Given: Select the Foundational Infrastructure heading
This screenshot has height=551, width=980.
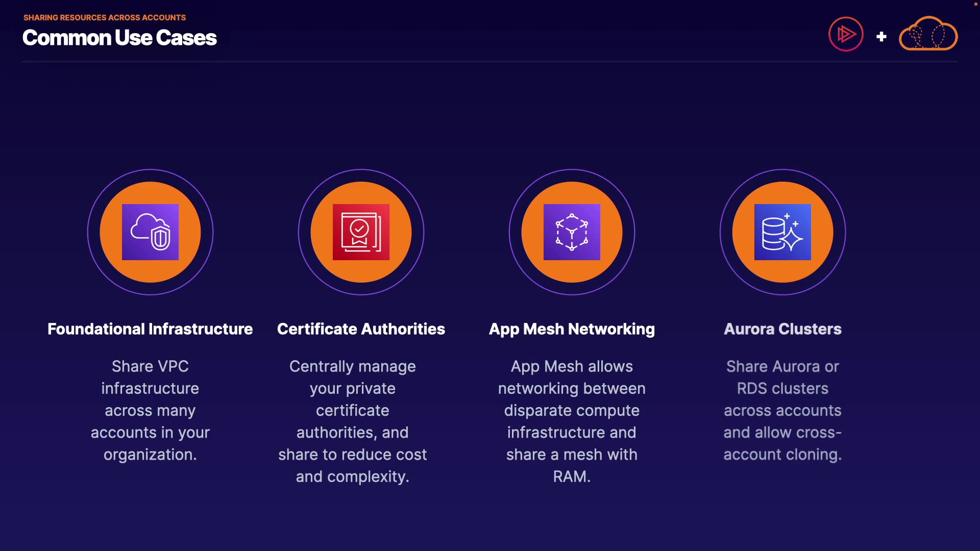Looking at the screenshot, I should (150, 329).
